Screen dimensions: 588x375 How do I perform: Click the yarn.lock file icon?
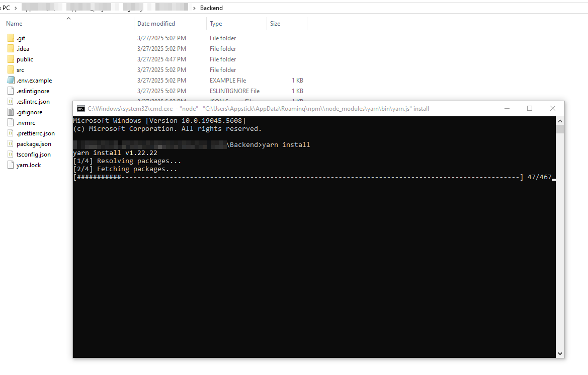coord(11,165)
